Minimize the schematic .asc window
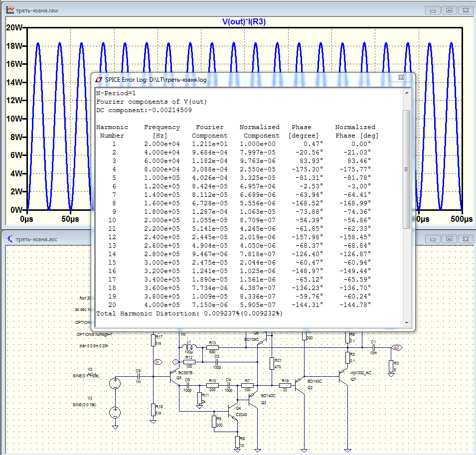 click(434, 239)
